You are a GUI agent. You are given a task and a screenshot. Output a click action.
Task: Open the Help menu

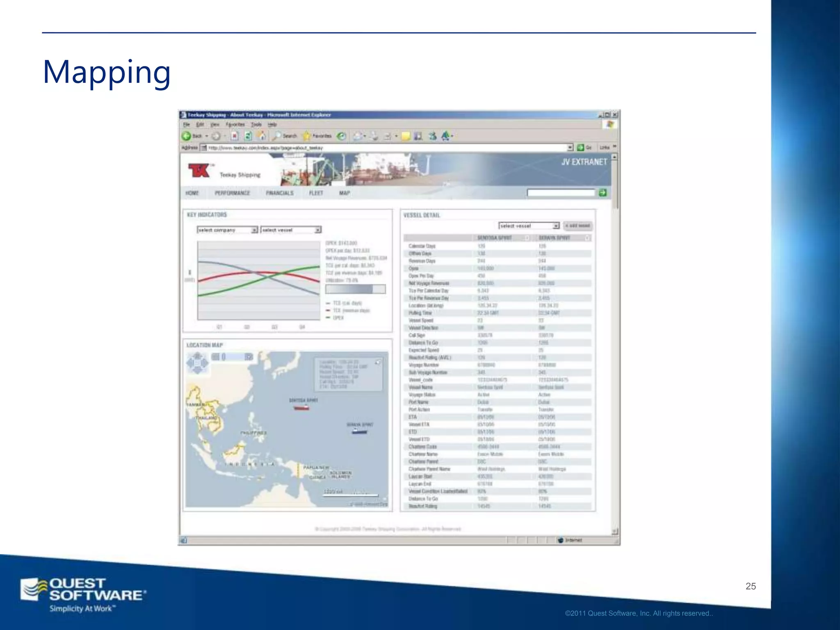click(272, 125)
